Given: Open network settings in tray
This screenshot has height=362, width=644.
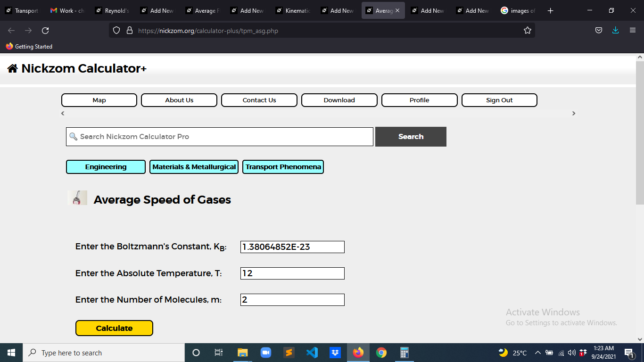Looking at the screenshot, I should tap(561, 353).
